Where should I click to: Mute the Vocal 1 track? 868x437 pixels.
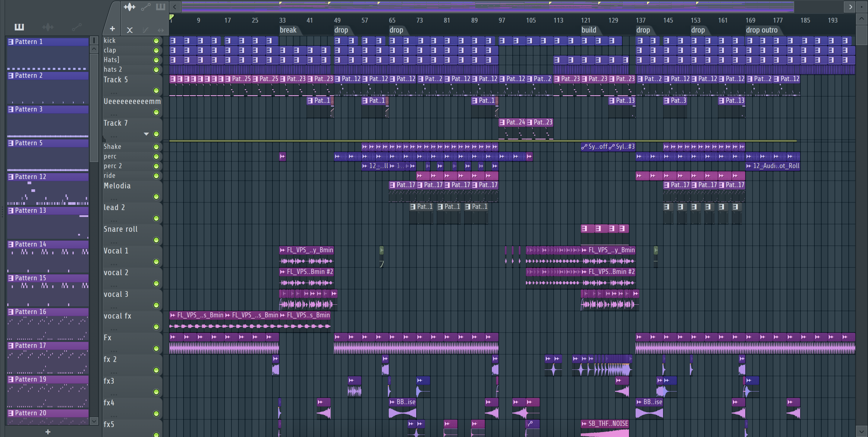156,262
